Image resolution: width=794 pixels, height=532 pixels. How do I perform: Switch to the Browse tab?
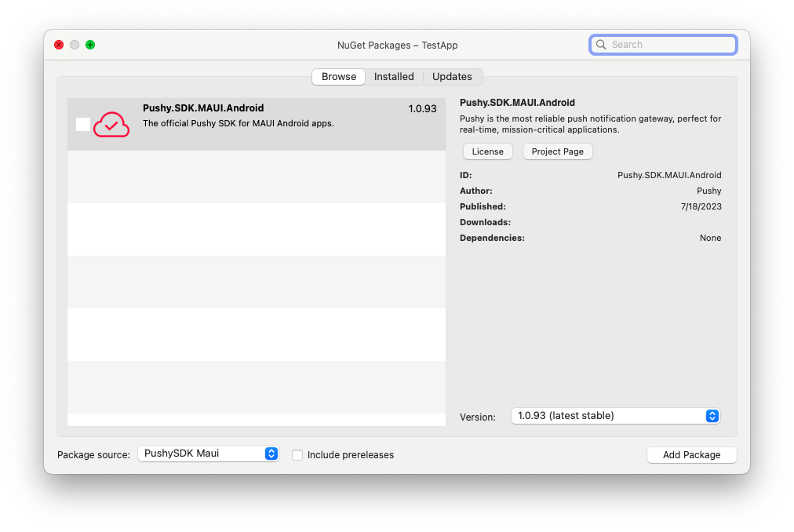pyautogui.click(x=339, y=77)
